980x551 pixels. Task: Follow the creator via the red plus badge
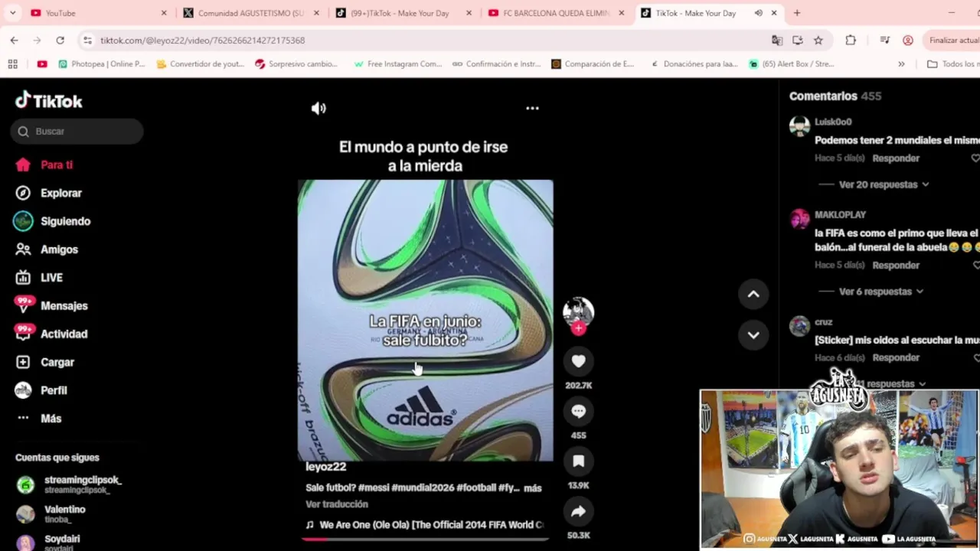coord(578,329)
